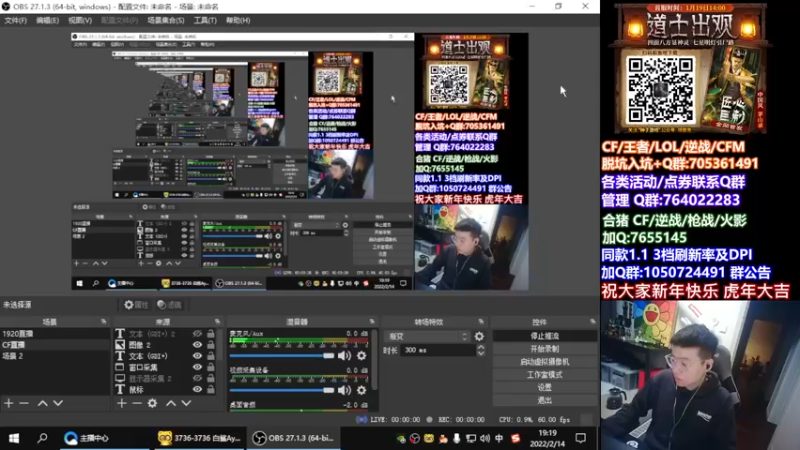800x450 pixels.
Task: Open the 场景集合(S) menu
Action: 166,20
